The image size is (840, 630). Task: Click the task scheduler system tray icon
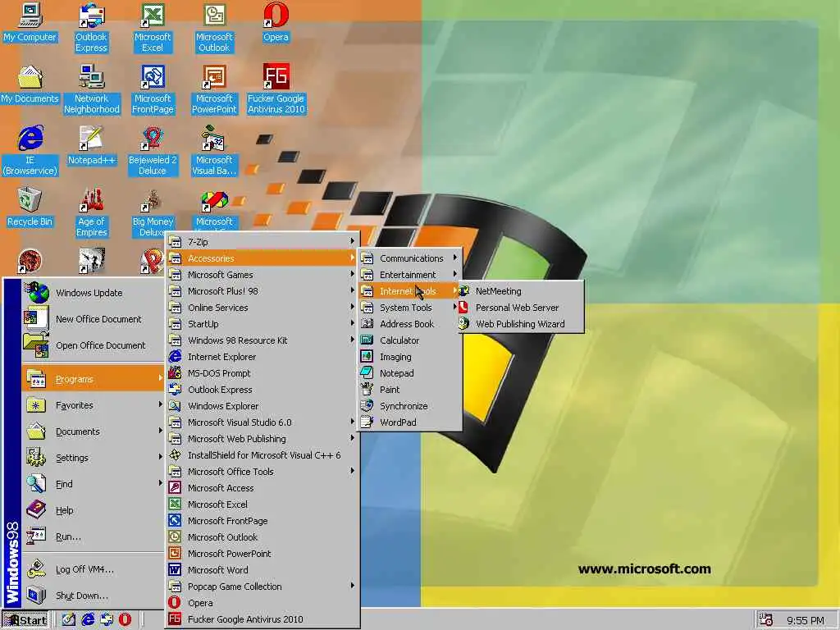(x=766, y=620)
